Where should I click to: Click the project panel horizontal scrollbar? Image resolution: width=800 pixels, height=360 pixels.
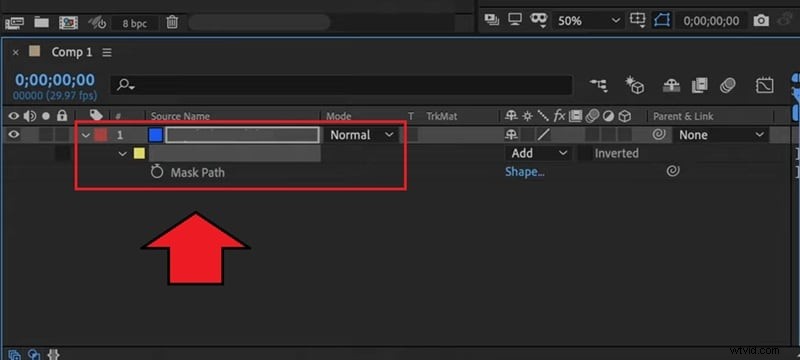pos(259,22)
